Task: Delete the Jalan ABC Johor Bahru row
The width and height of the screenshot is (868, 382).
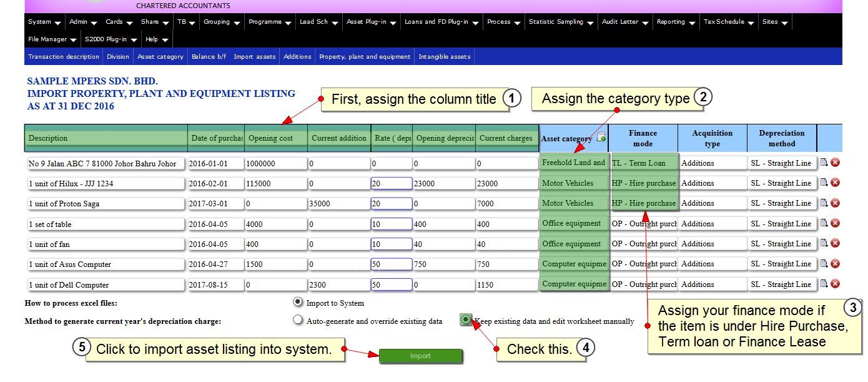Action: point(835,163)
